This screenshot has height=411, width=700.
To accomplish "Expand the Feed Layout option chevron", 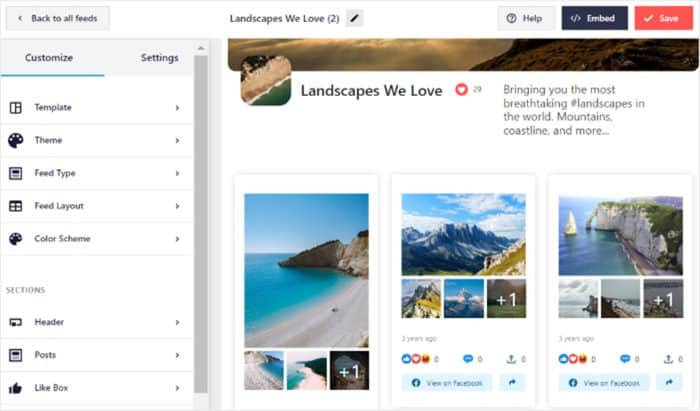I will [x=177, y=206].
